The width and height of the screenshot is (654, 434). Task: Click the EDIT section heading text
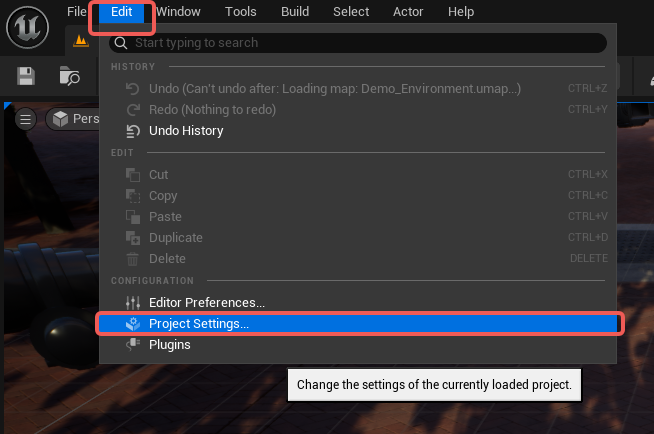tap(122, 153)
